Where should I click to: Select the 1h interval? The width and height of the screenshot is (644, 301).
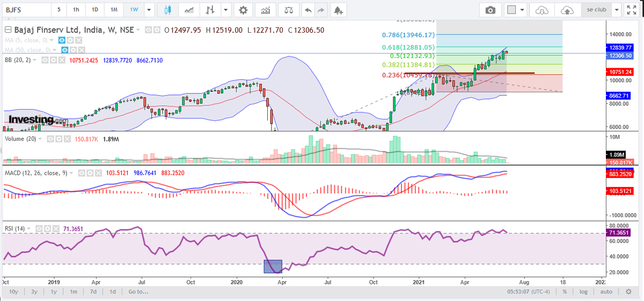coord(77,10)
